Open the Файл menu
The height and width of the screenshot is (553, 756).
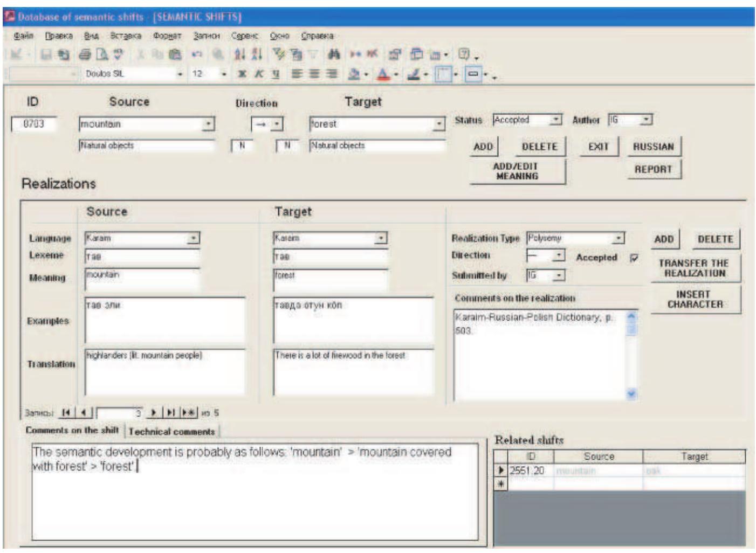tap(23, 36)
